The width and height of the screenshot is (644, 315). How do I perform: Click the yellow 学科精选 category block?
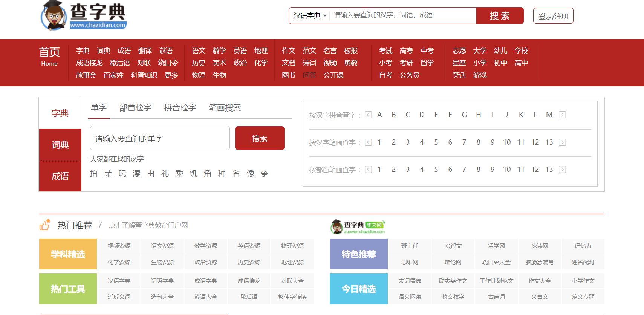click(68, 254)
